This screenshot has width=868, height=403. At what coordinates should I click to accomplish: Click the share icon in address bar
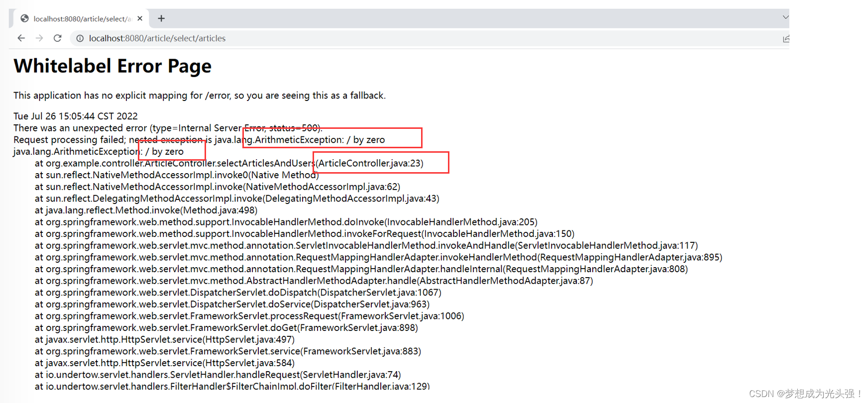click(786, 38)
